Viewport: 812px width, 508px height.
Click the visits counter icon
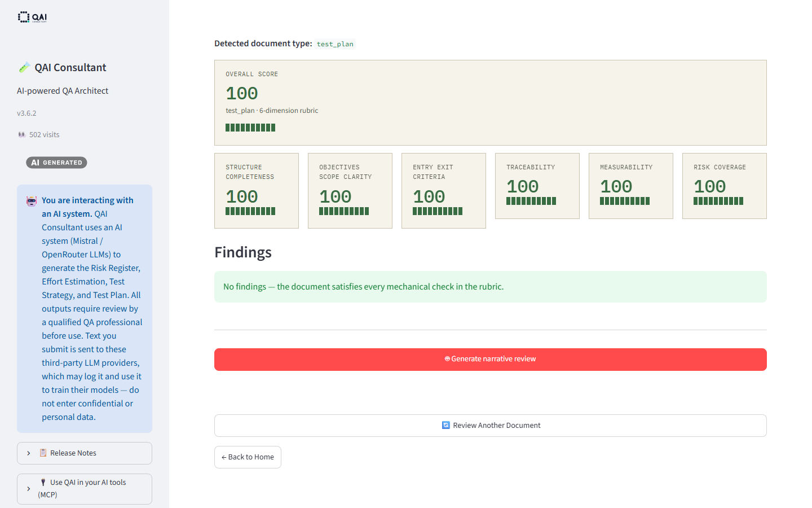21,135
